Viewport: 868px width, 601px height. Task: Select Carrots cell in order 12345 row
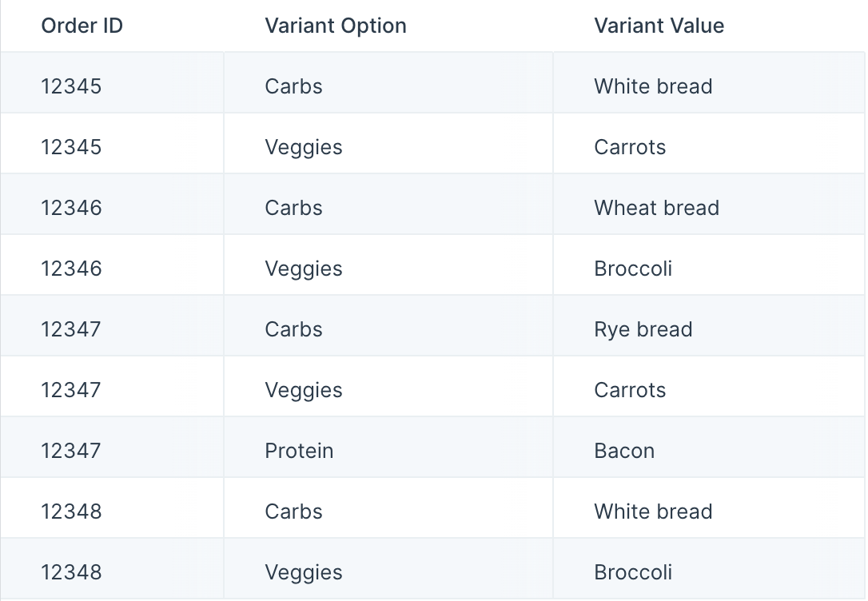click(709, 143)
